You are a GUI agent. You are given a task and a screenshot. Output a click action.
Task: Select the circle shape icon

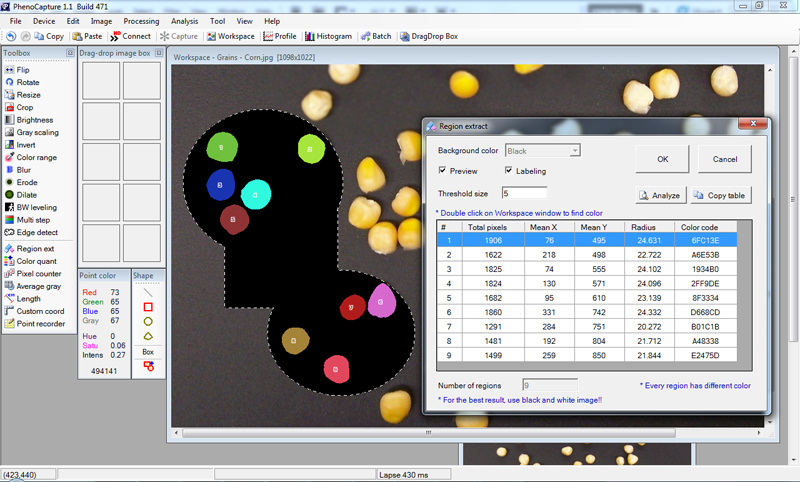tap(148, 322)
